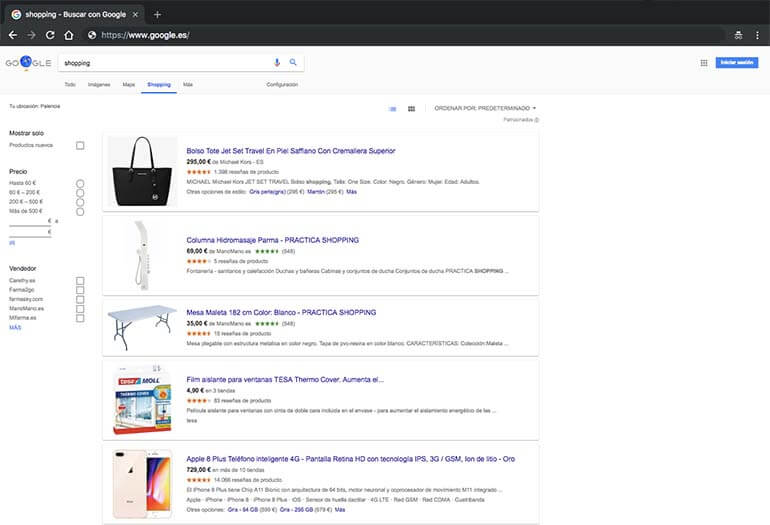
Task: Expand the Más menu tab
Action: (x=188, y=84)
